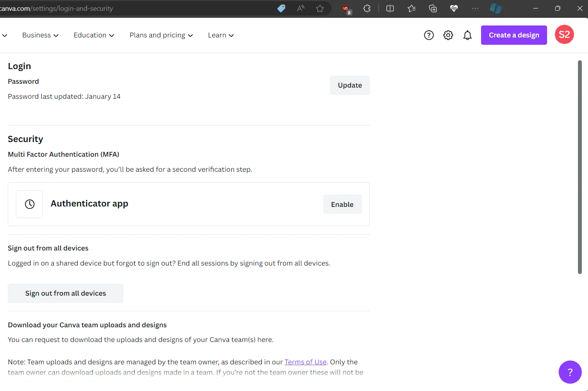Click the purple floating help button
Image resolution: width=588 pixels, height=391 pixels.
pos(570,372)
